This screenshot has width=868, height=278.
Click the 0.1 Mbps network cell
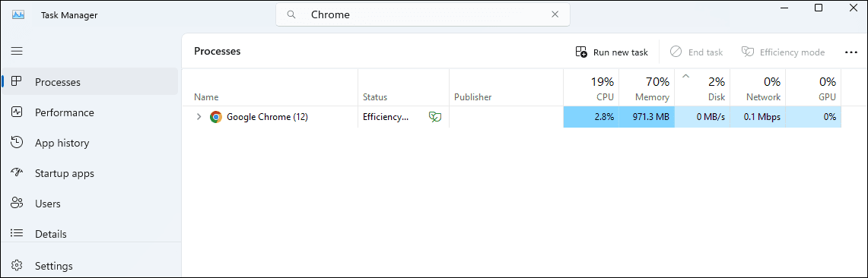click(758, 117)
